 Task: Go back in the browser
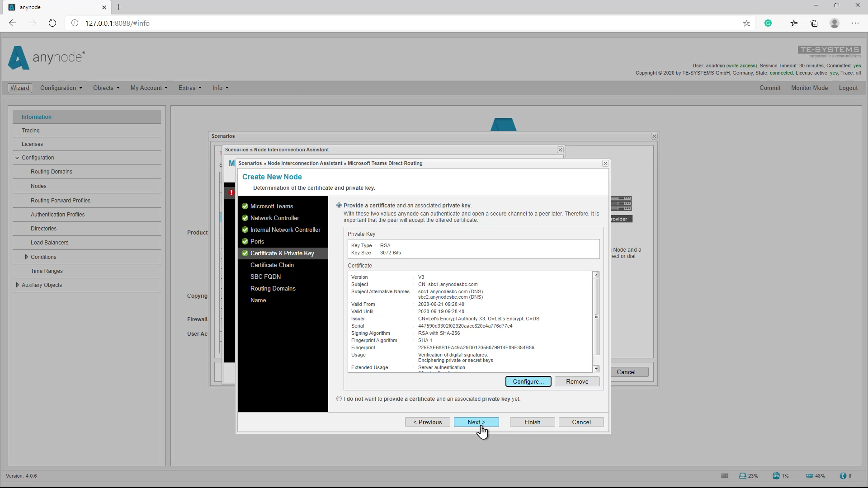[13, 23]
